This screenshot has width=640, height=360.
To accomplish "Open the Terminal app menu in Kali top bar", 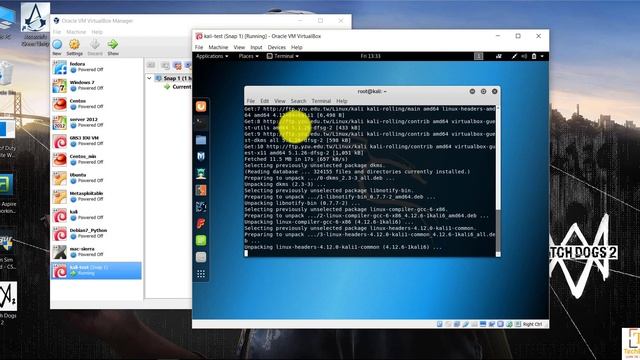I will click(283, 56).
